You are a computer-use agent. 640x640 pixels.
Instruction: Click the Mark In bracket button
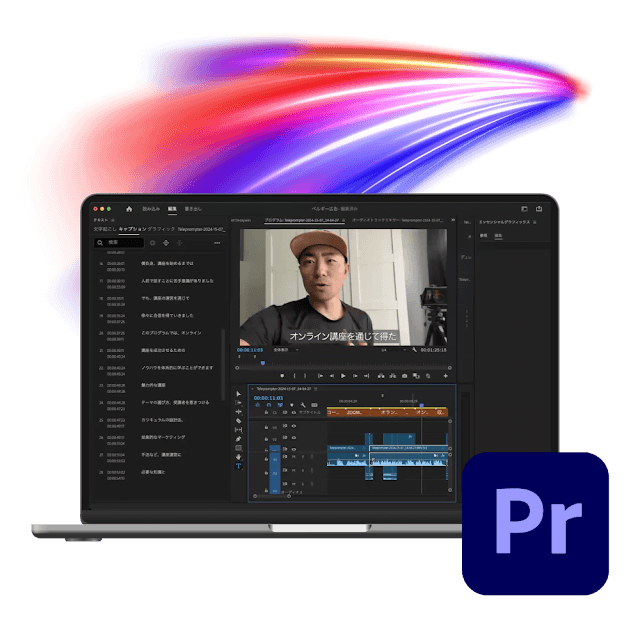(294, 376)
